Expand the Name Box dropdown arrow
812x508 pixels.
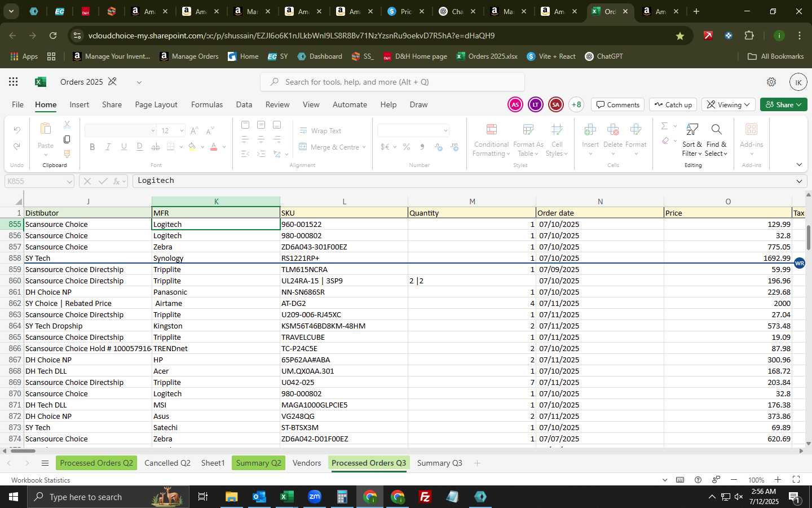click(69, 181)
